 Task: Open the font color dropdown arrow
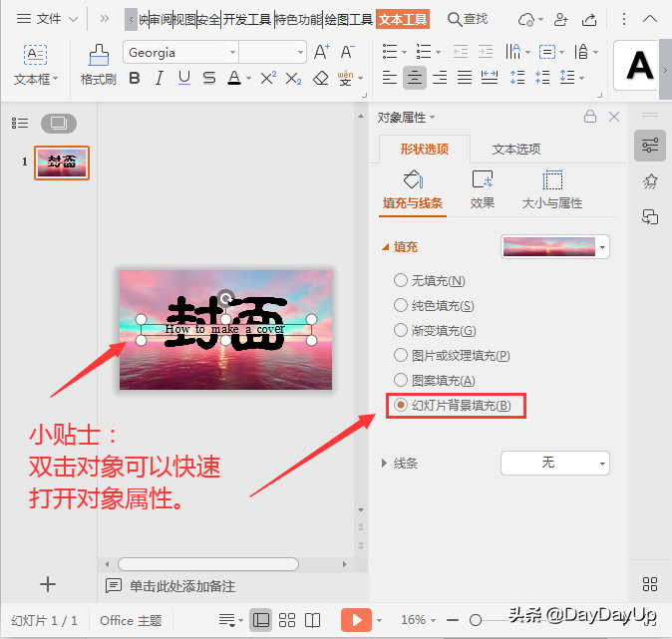pos(248,79)
